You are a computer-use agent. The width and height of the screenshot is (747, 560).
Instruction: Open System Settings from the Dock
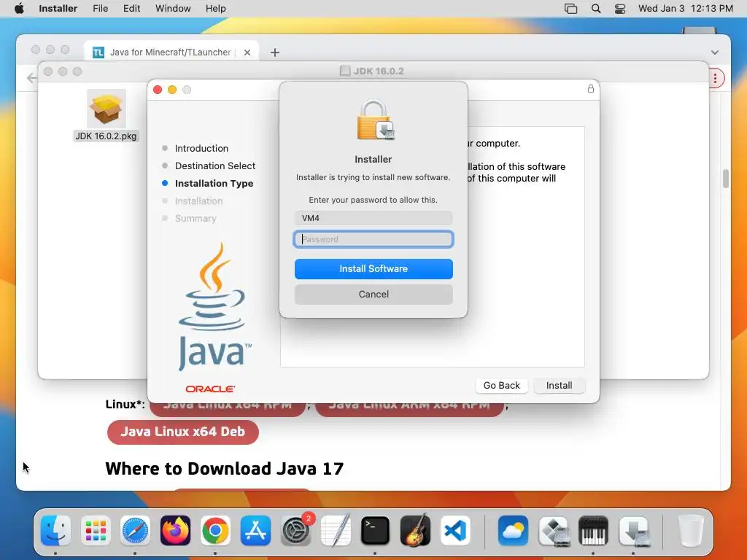295,530
